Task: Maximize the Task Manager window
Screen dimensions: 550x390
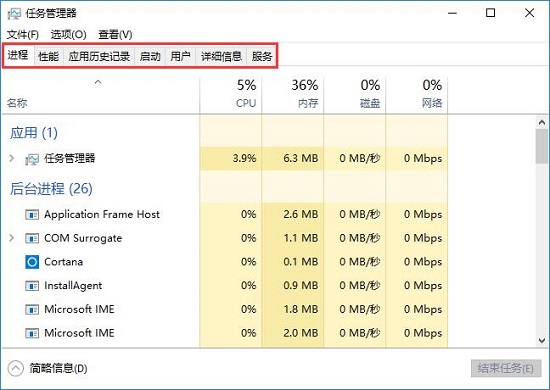Action: (x=490, y=13)
